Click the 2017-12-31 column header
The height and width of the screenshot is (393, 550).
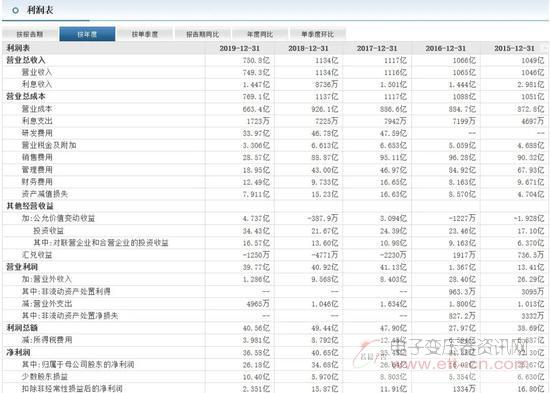click(377, 48)
